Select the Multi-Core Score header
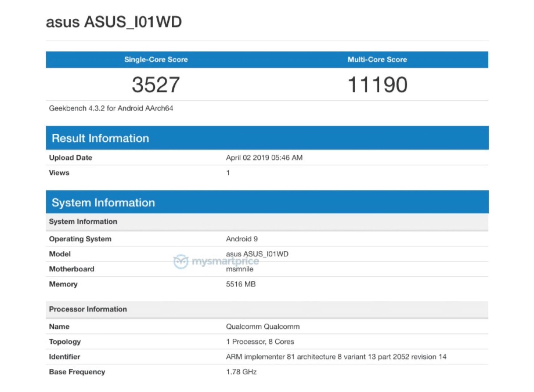This screenshot has height=392, width=534. tap(377, 59)
